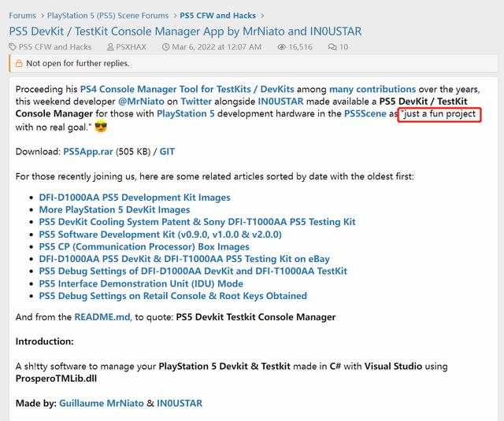
Task: Open PS5 DevKit Cooling System Patent article
Action: (x=198, y=222)
